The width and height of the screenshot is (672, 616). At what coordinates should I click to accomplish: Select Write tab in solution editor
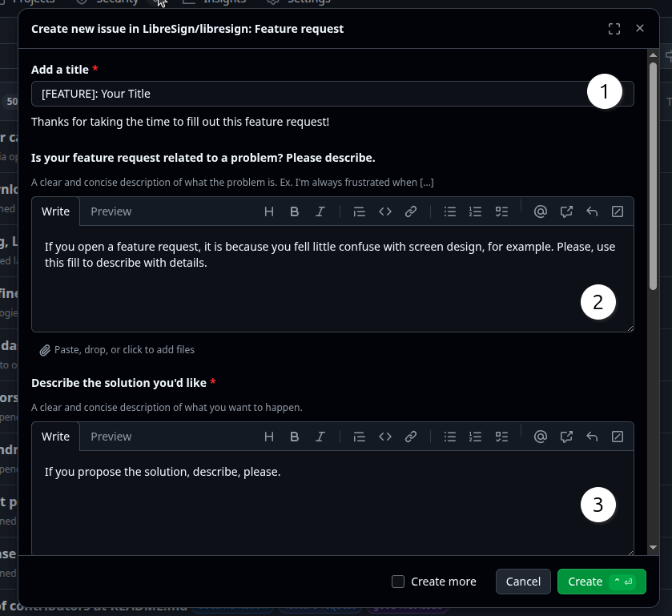[x=56, y=437]
